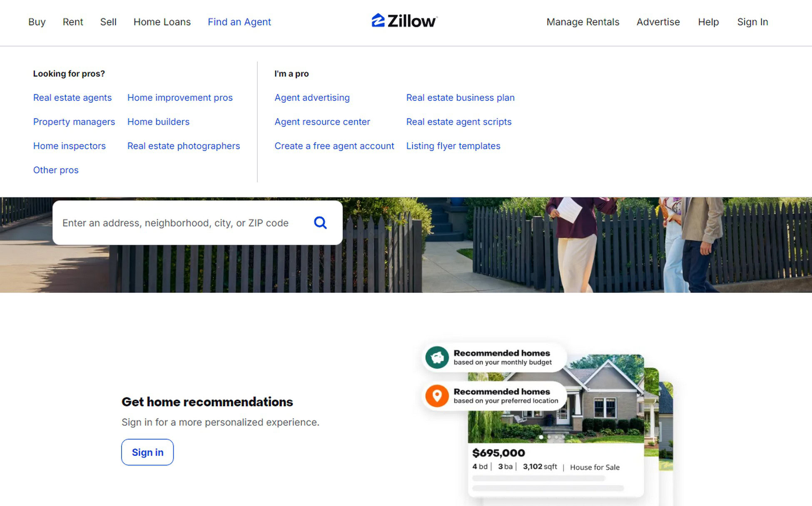Open the Rent navigation menu item
The height and width of the screenshot is (506, 812).
tap(73, 22)
